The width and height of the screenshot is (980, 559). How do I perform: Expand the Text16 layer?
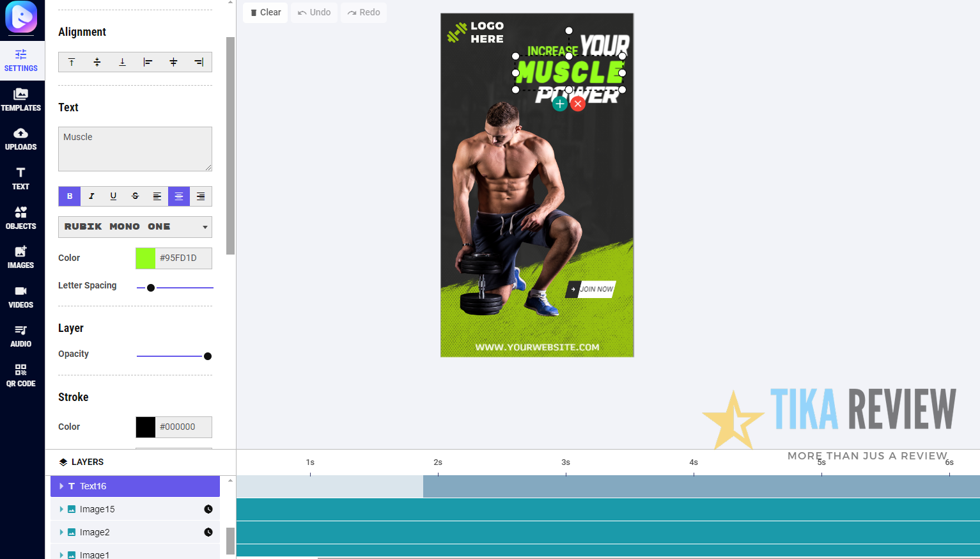tap(61, 486)
